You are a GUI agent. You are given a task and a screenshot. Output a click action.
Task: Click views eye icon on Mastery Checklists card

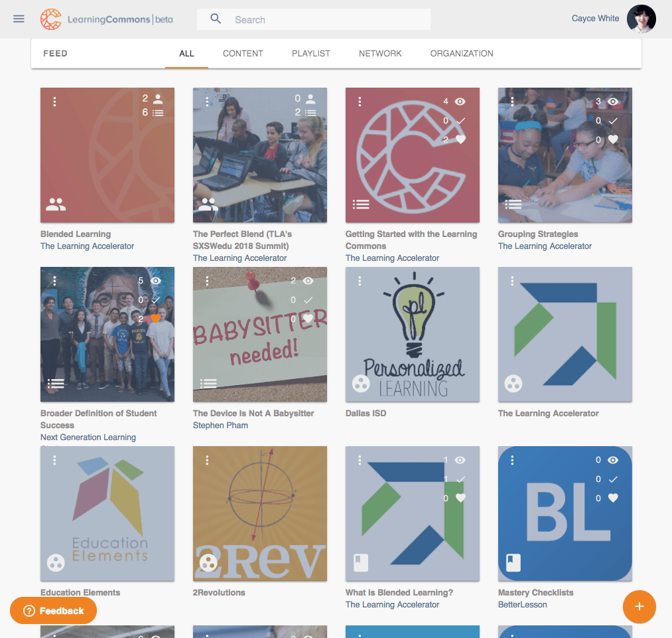pos(613,460)
